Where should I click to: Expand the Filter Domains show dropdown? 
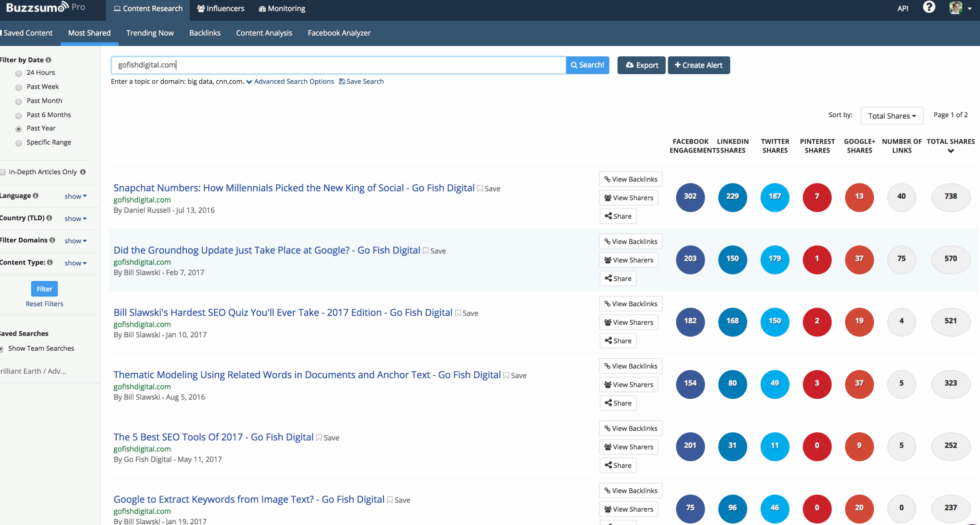pos(75,240)
